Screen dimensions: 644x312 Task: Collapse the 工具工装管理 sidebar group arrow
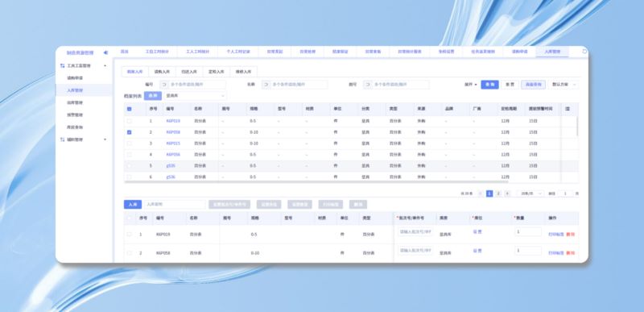coord(105,66)
